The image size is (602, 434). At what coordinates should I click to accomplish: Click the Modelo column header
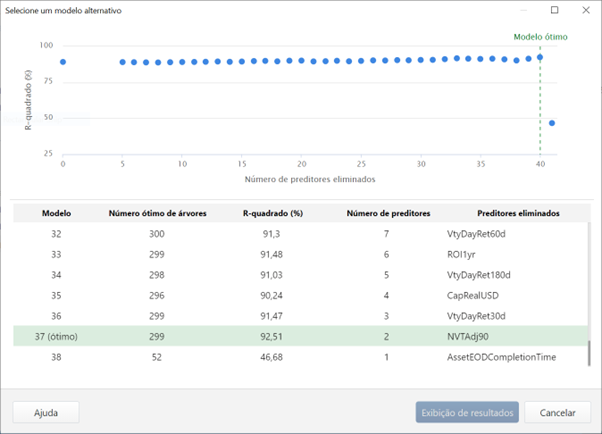click(x=56, y=213)
